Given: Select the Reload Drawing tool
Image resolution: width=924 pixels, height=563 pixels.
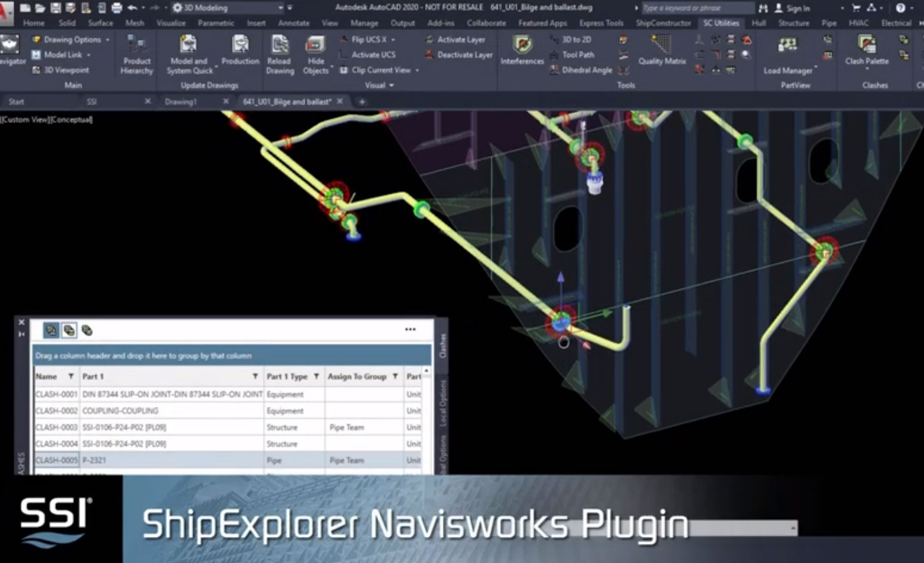Looking at the screenshot, I should pos(280,54).
